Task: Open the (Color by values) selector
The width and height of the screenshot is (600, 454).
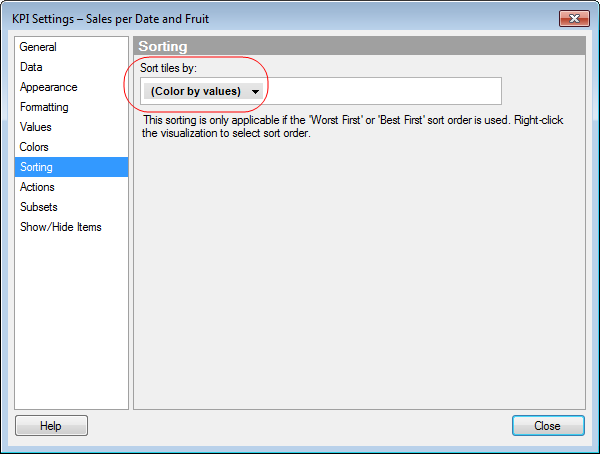Action: point(203,91)
